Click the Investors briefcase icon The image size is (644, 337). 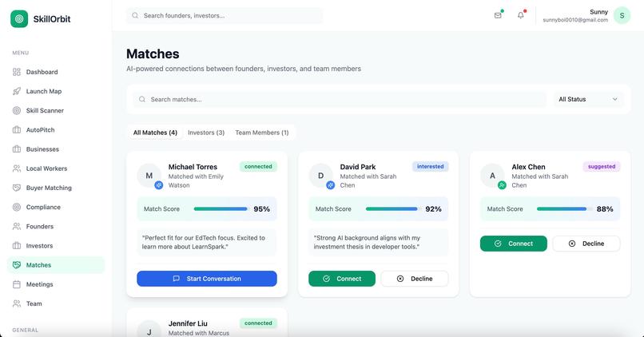point(17,245)
